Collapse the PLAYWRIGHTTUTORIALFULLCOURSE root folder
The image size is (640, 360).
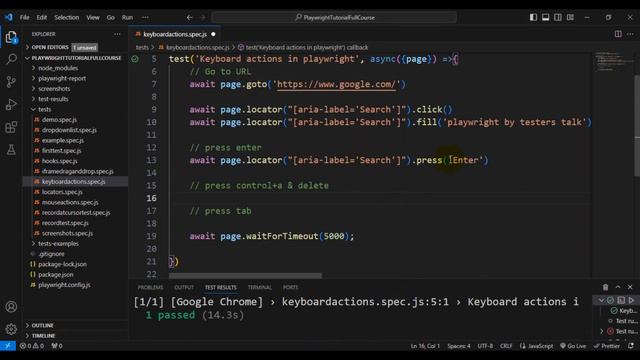coord(76,58)
